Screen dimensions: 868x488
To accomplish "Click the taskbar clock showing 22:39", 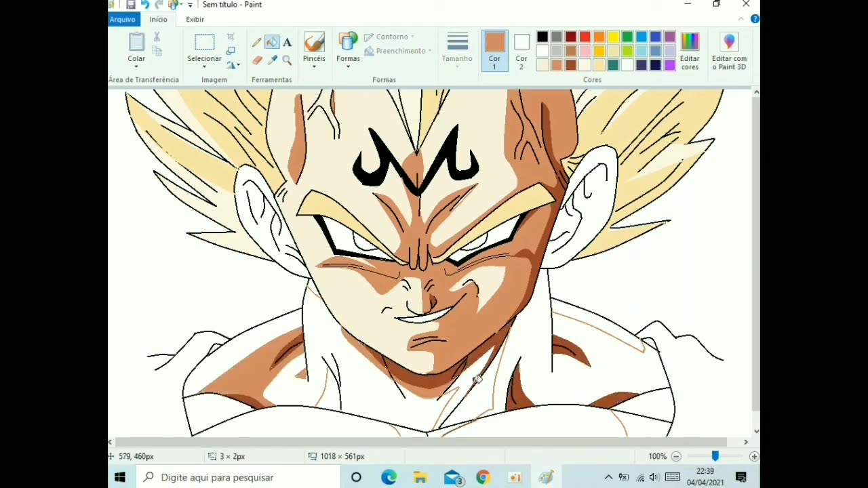I will click(x=705, y=477).
